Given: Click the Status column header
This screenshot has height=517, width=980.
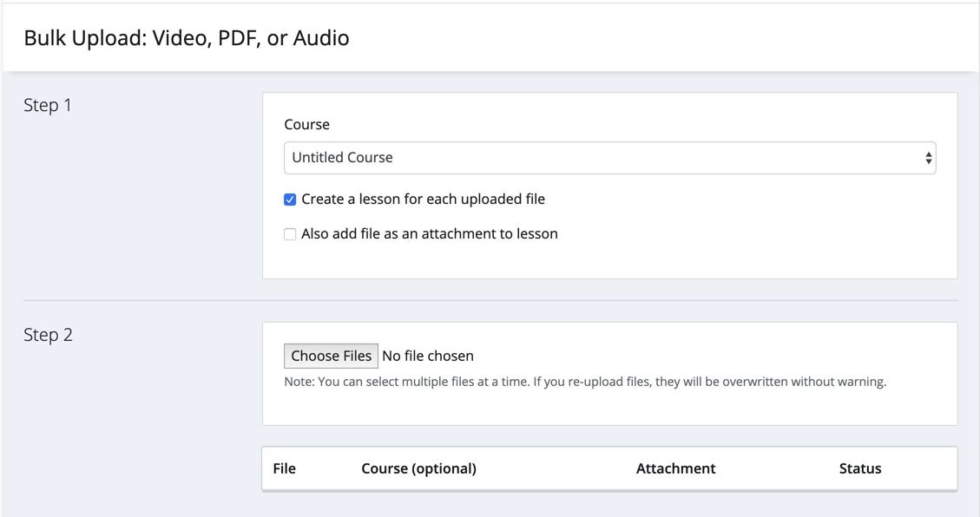Looking at the screenshot, I should coord(860,468).
